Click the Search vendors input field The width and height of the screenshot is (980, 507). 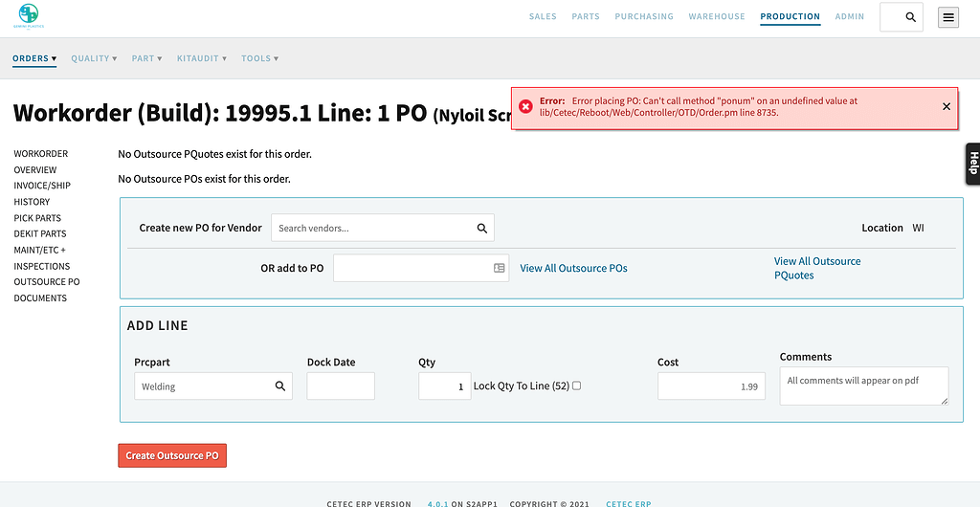click(x=383, y=228)
